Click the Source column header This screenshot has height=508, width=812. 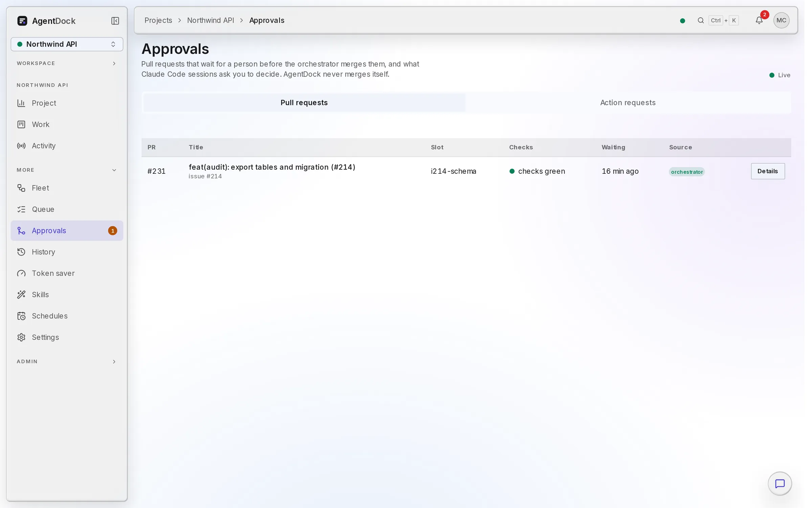(x=680, y=147)
